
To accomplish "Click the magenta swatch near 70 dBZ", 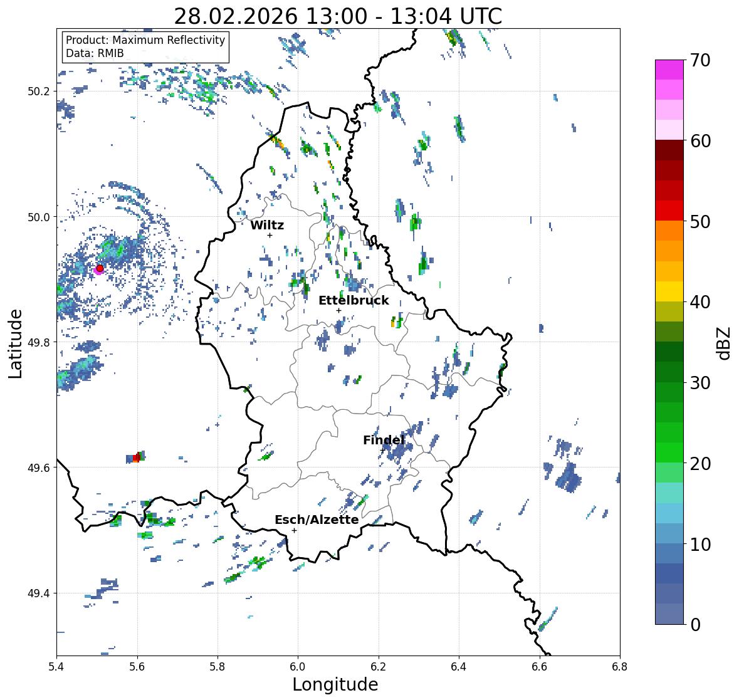I will point(669,70).
